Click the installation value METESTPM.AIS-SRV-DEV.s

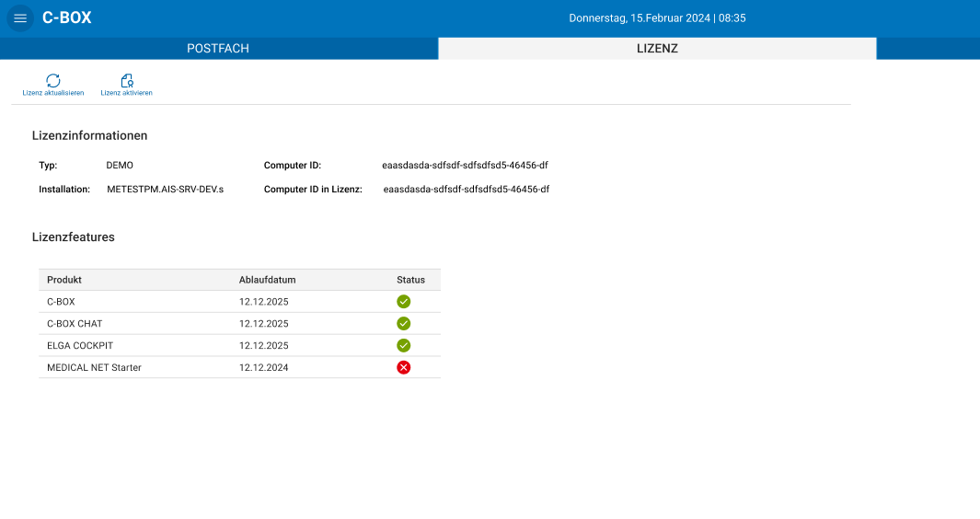coord(165,189)
